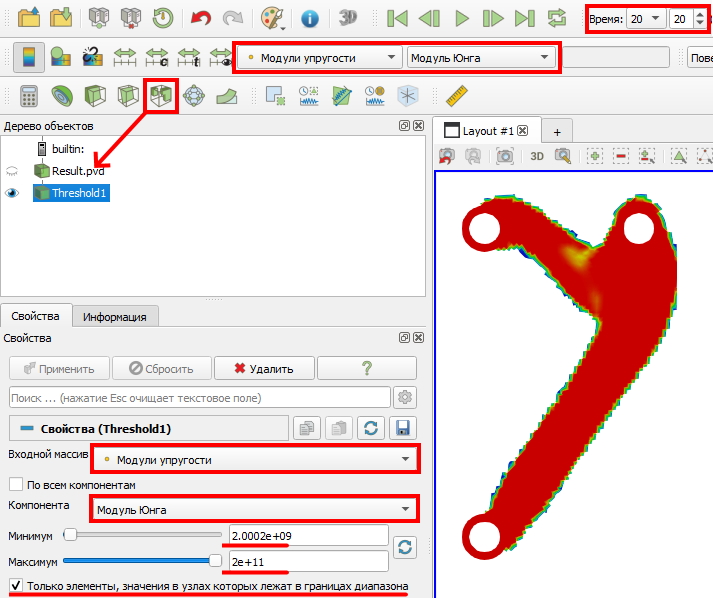Step to the previous frame
The height and width of the screenshot is (598, 713).
point(429,18)
